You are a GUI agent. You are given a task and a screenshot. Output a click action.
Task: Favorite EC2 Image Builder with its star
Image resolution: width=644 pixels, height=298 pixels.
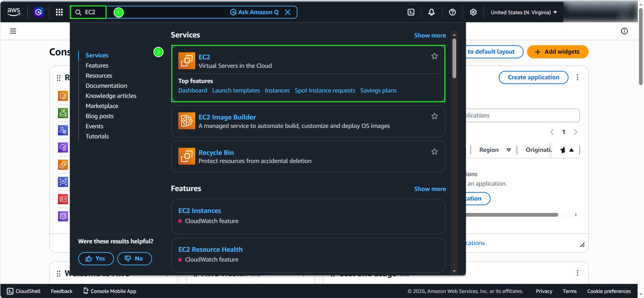point(435,116)
